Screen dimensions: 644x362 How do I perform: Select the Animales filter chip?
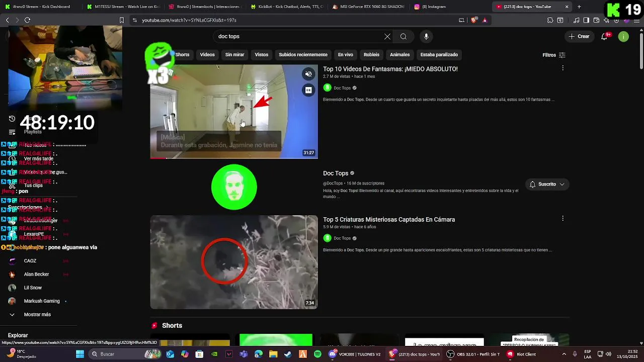pos(400,54)
